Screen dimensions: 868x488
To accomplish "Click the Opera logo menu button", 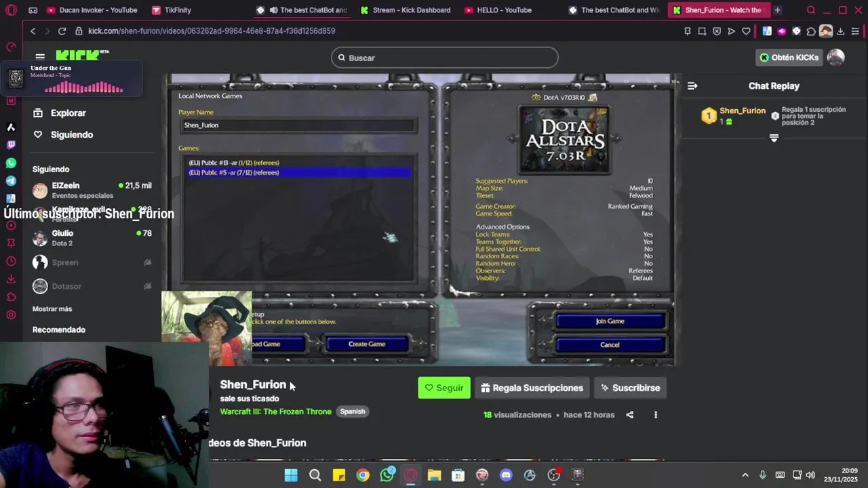I will click(11, 10).
